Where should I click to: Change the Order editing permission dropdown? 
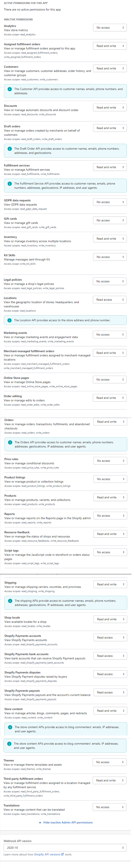(x=110, y=398)
